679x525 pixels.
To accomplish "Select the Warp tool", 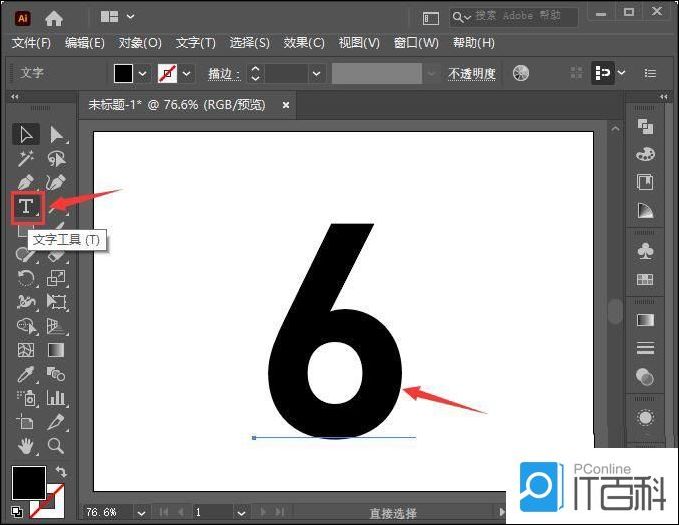I will click(26, 301).
